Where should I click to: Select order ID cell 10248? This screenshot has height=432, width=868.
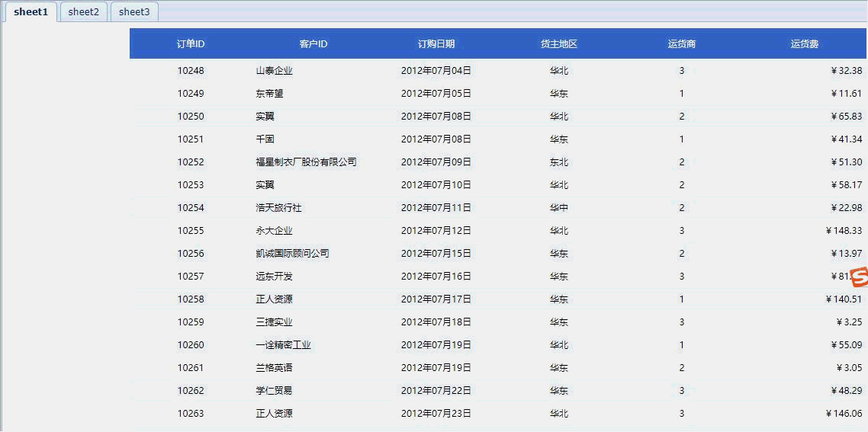(x=191, y=71)
